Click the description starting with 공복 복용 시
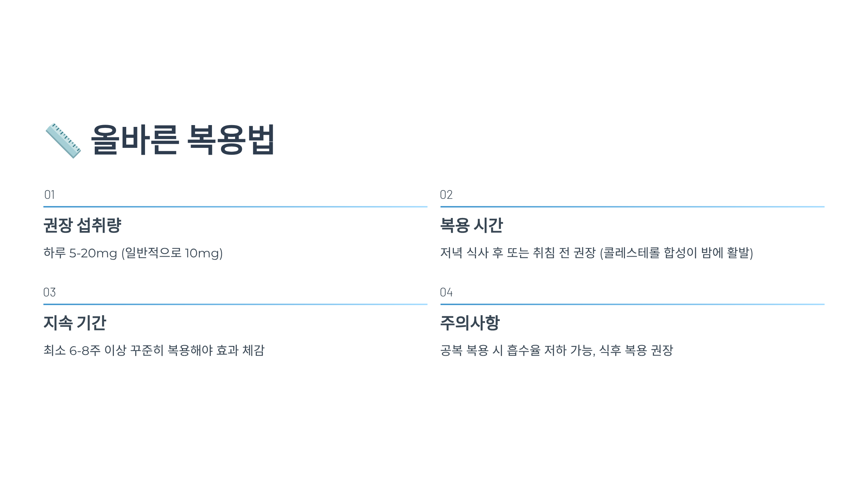Viewport: 868px width, 488px height. pos(556,350)
